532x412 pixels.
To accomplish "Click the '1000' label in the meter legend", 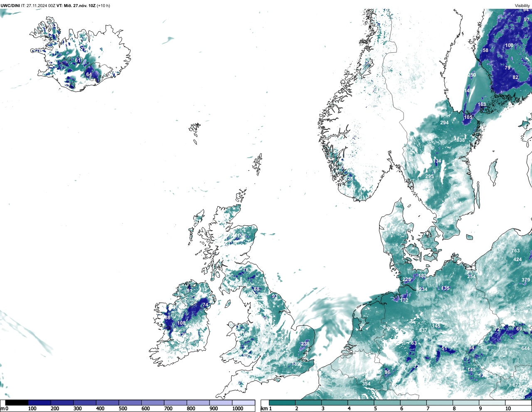I will (238, 409).
